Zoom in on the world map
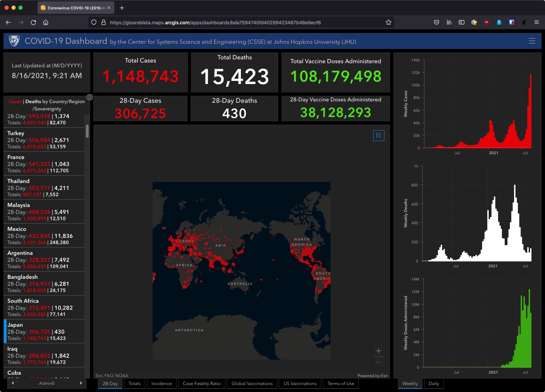545x392 pixels. point(379,351)
